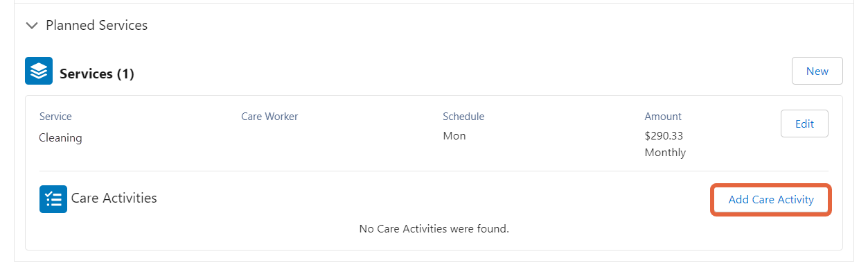Add a care activity
The height and width of the screenshot is (263, 868).
(x=771, y=200)
